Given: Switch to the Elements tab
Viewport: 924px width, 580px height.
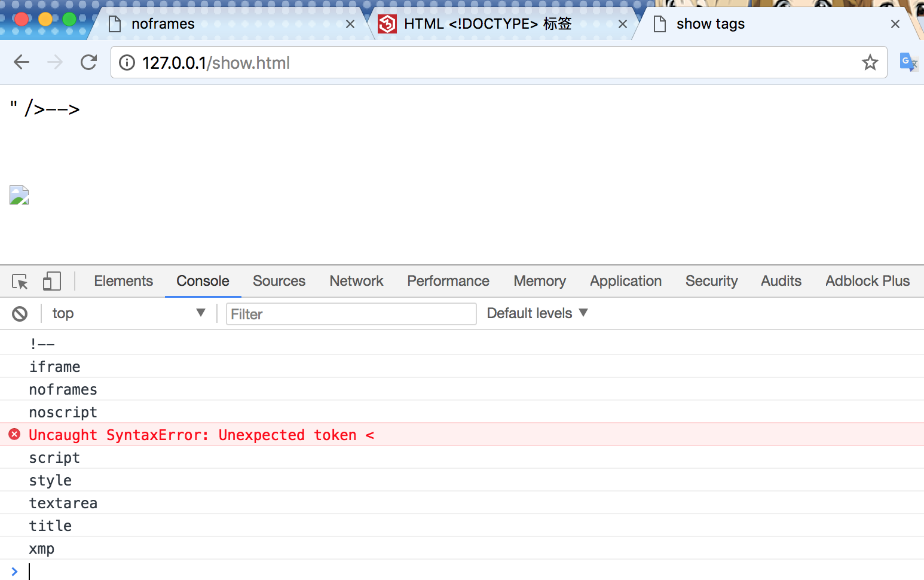Looking at the screenshot, I should pos(123,281).
